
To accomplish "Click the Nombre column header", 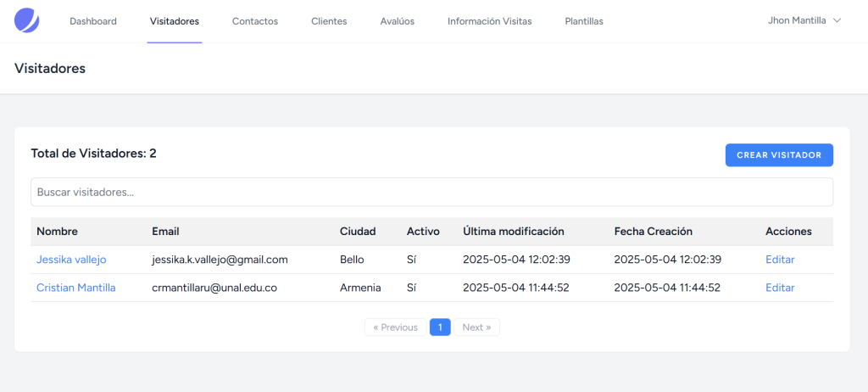I will 57,232.
